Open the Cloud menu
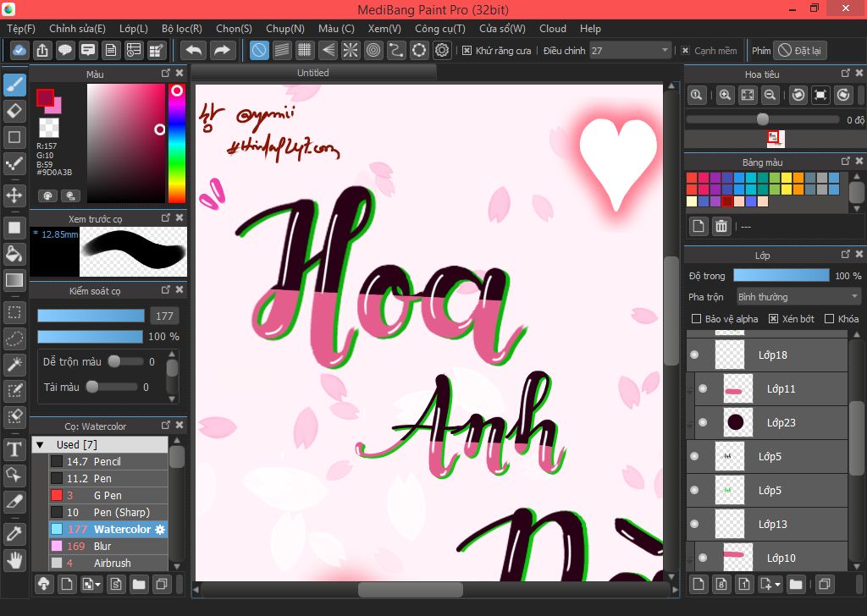867x616 pixels. pos(553,29)
